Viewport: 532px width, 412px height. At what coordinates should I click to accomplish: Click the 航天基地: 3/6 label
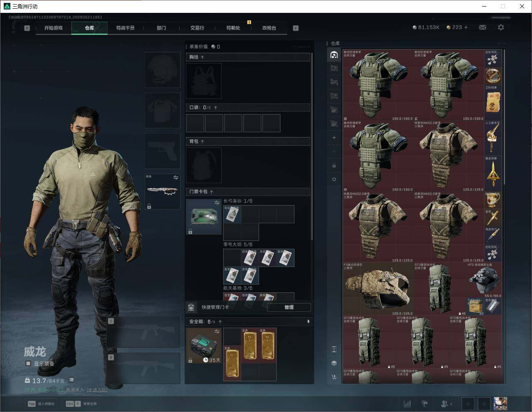click(238, 288)
